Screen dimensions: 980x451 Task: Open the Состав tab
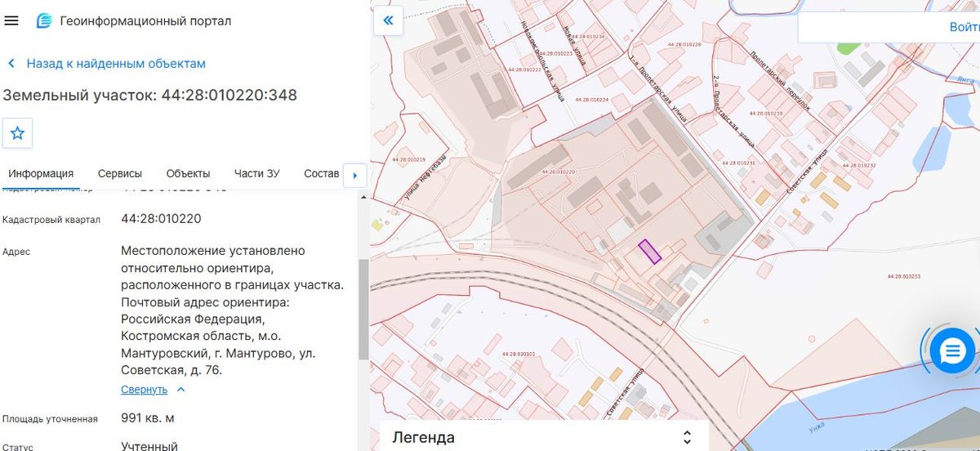[321, 173]
